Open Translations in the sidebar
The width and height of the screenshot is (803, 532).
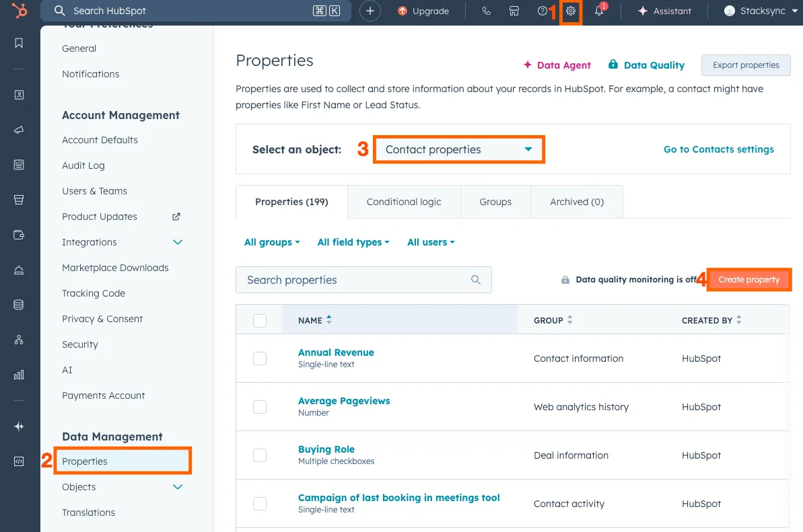click(88, 512)
